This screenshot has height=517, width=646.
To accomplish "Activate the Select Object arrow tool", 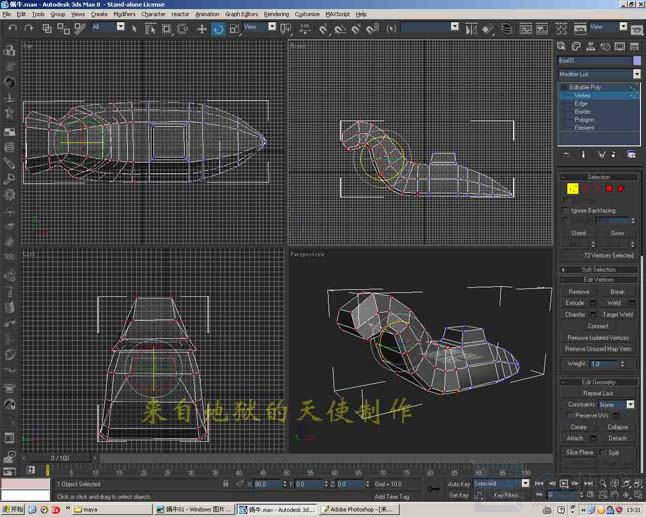I will click(134, 28).
